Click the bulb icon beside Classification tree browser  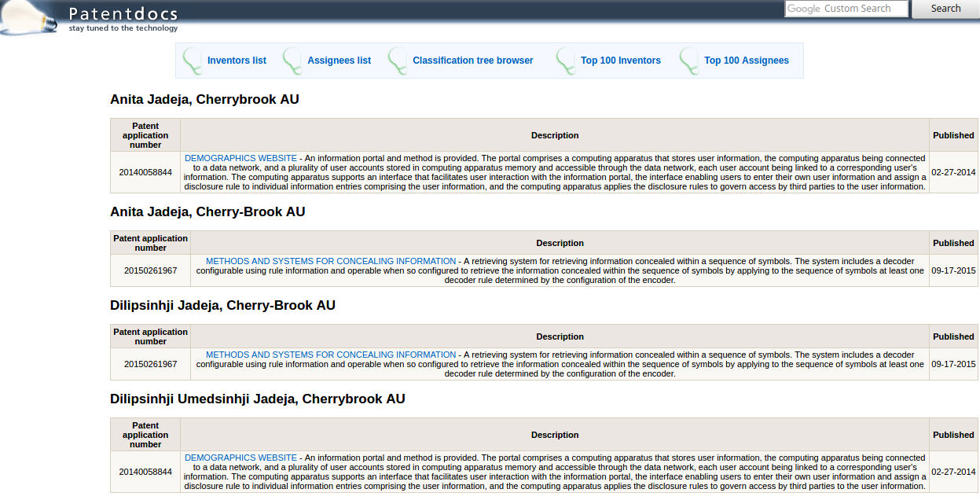click(398, 61)
